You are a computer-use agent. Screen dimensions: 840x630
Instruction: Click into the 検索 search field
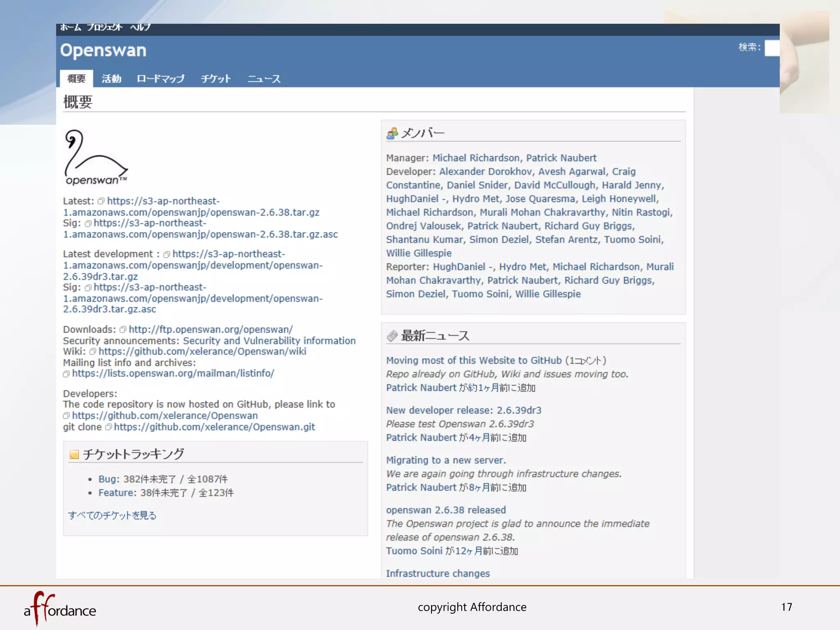772,48
